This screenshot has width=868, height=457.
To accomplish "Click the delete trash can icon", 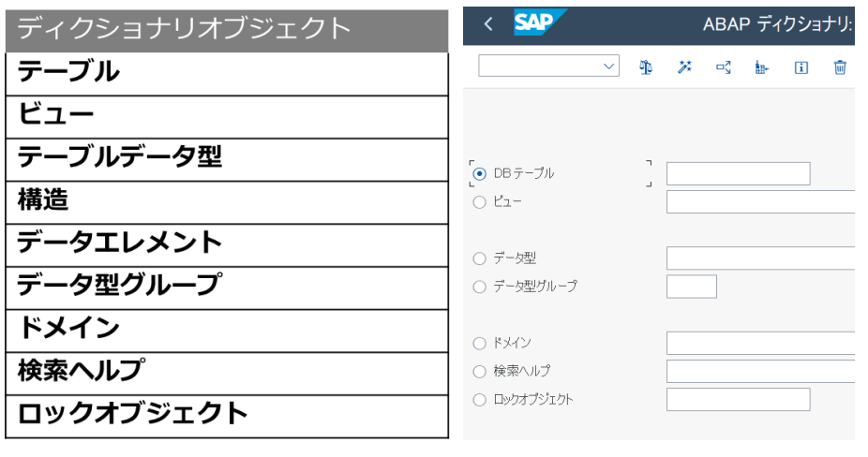I will coord(840,67).
